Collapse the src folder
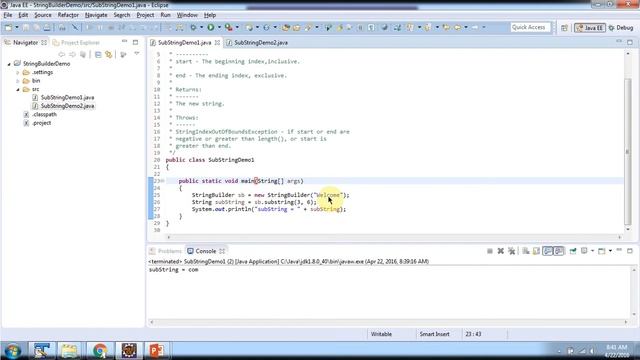This screenshot has height=360, width=640. (x=18, y=89)
